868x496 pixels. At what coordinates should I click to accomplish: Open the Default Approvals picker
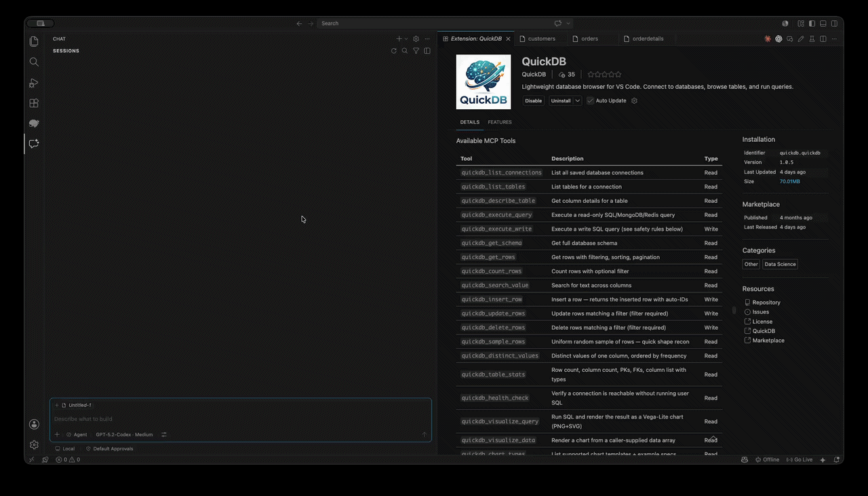[109, 449]
